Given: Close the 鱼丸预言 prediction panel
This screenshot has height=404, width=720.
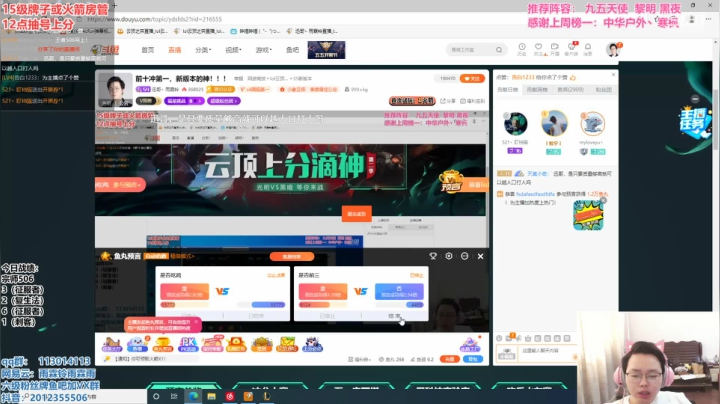Looking at the screenshot, I should (x=480, y=256).
